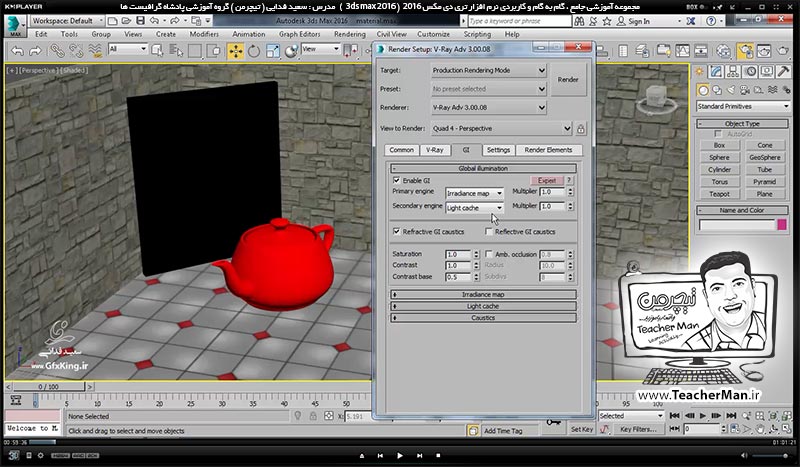Open the View to Render dropdown
The height and width of the screenshot is (467, 800).
[x=502, y=129]
